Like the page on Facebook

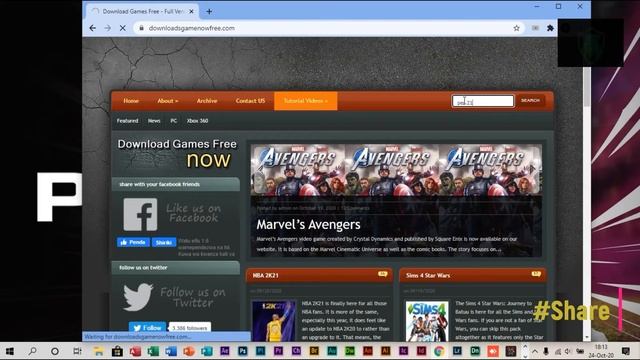[x=133, y=242]
